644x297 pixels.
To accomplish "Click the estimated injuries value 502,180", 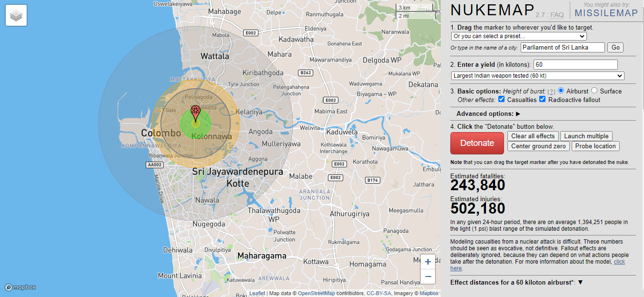I will click(478, 208).
